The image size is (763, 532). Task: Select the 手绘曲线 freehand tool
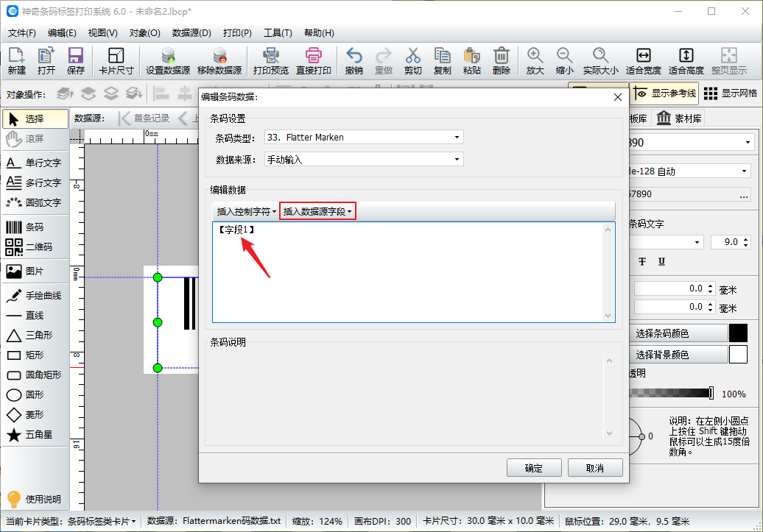tap(35, 295)
